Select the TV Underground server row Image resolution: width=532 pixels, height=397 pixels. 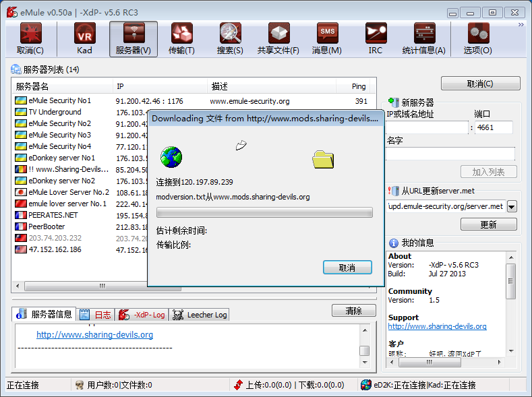(80, 112)
